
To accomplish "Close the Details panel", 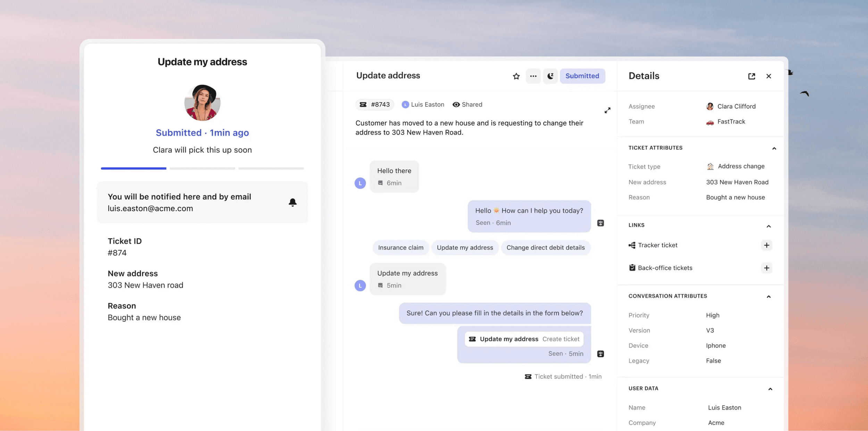I will pos(769,76).
